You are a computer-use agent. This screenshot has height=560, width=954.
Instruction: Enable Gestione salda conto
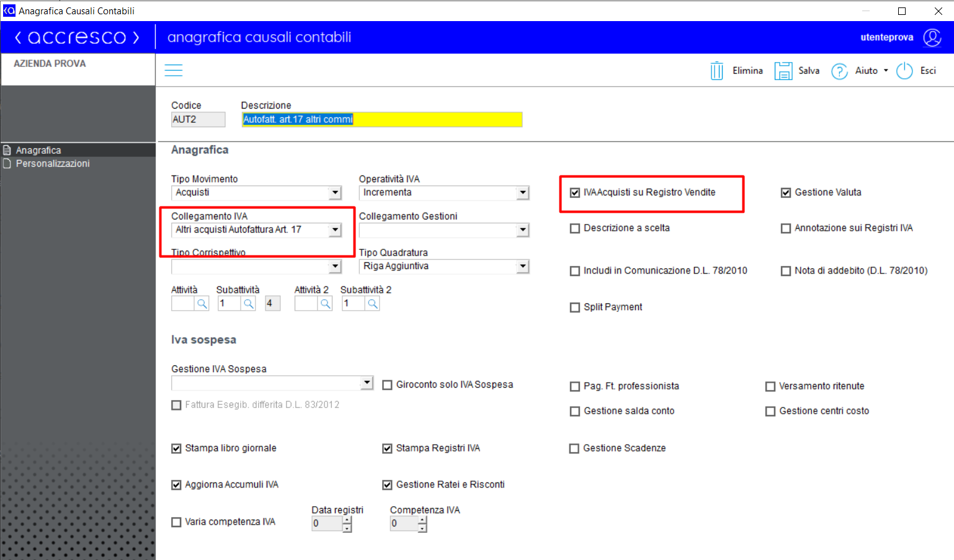pyautogui.click(x=575, y=411)
